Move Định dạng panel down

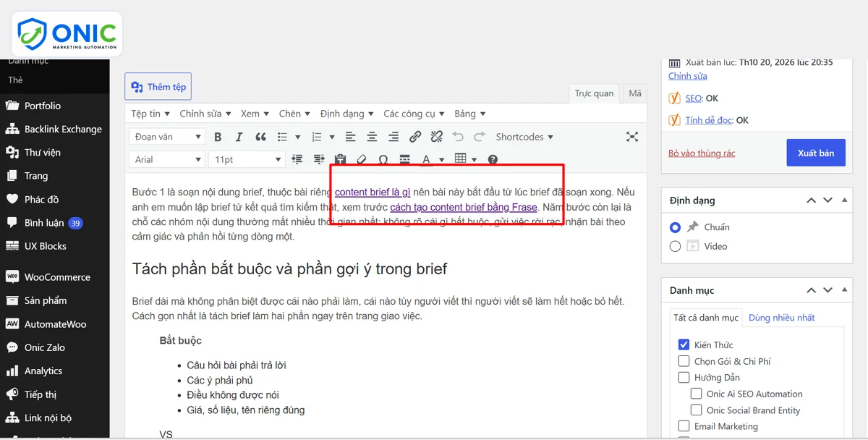(828, 200)
